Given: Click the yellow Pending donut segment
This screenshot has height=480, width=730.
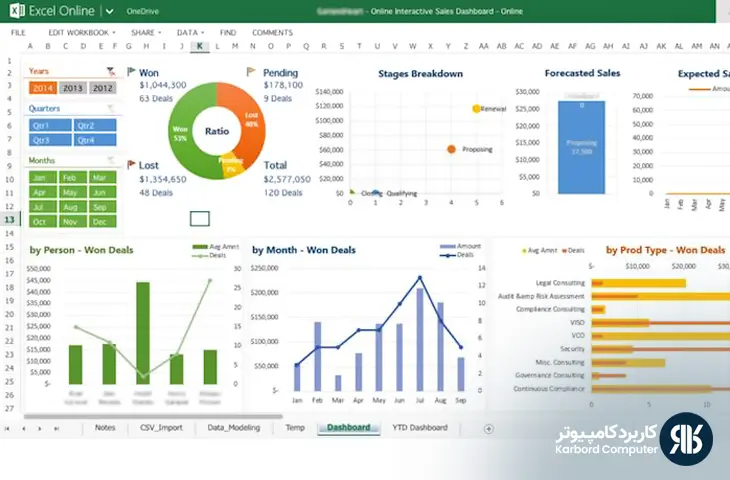Looking at the screenshot, I should [x=232, y=166].
